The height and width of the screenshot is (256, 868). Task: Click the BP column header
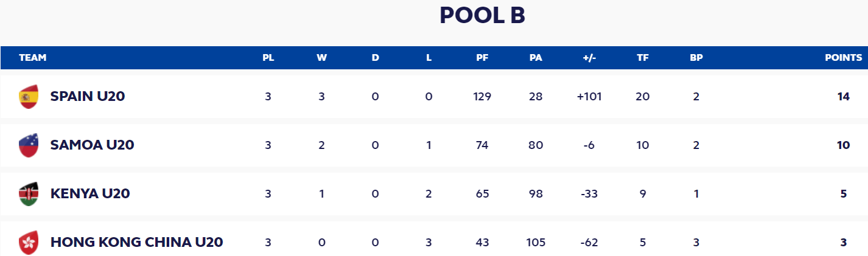[x=696, y=58]
